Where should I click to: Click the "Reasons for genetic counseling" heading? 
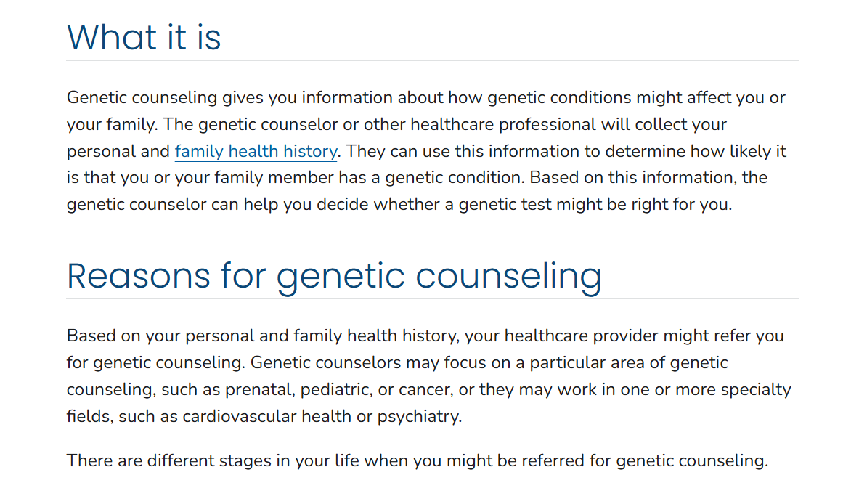(x=334, y=275)
